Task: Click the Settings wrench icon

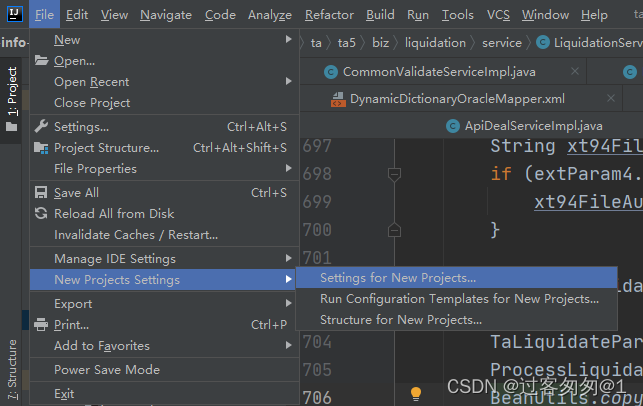Action: [x=41, y=126]
